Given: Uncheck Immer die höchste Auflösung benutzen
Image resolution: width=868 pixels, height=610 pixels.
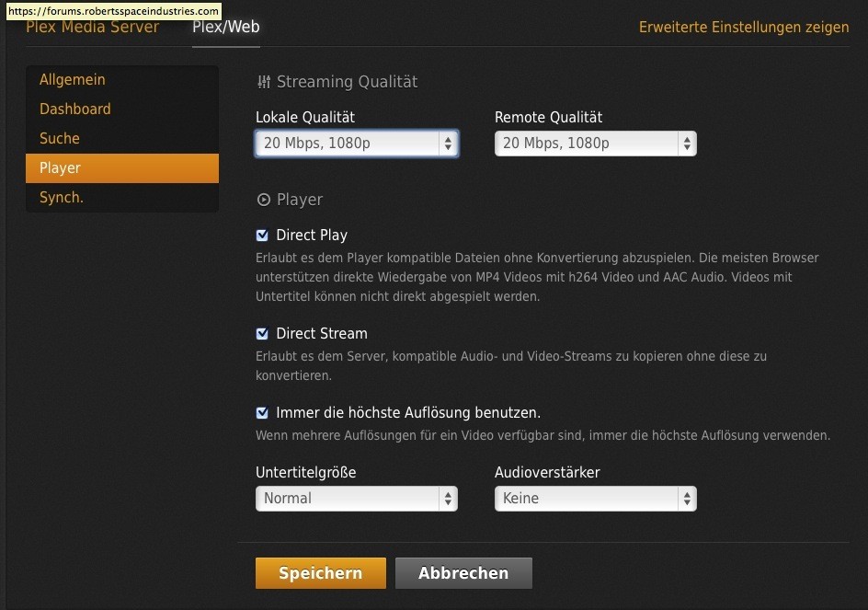Looking at the screenshot, I should pos(262,413).
